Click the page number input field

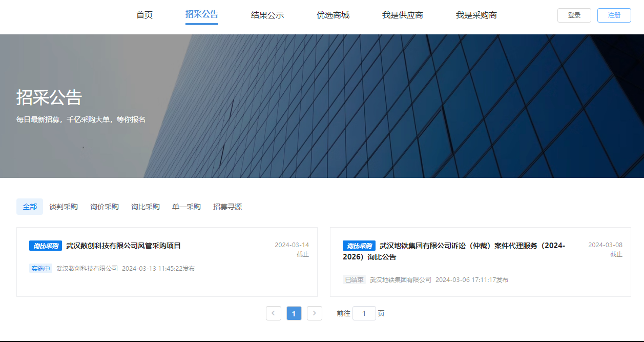364,313
